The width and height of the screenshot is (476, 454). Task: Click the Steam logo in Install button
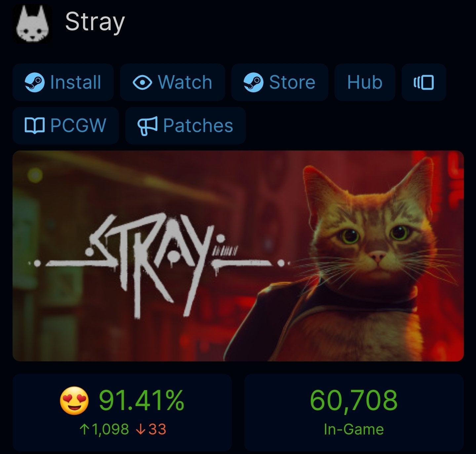pyautogui.click(x=35, y=82)
